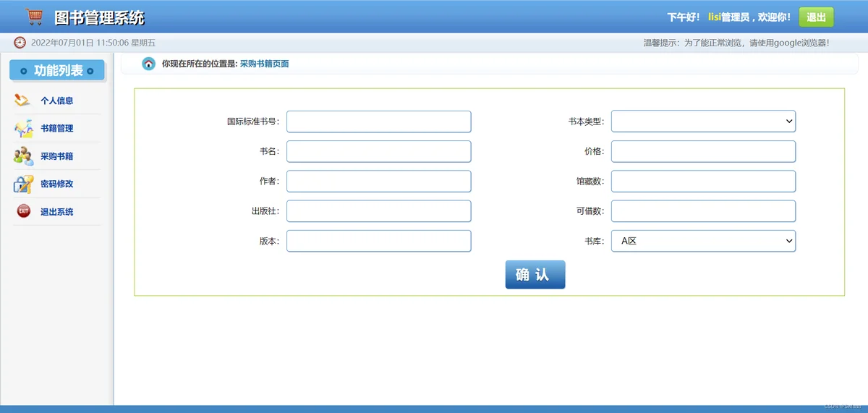
Task: Open the 书本类型 dropdown
Action: 703,122
